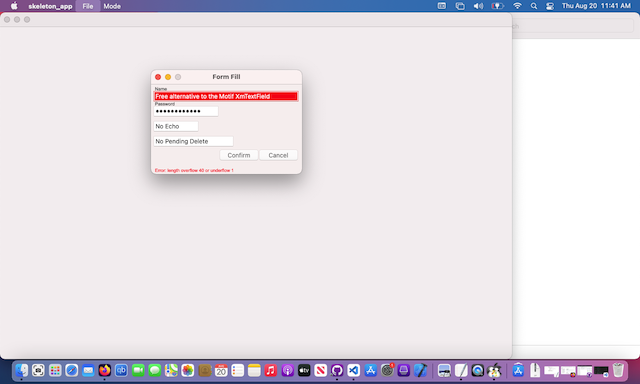Open Contacts from the Dock

(204, 370)
